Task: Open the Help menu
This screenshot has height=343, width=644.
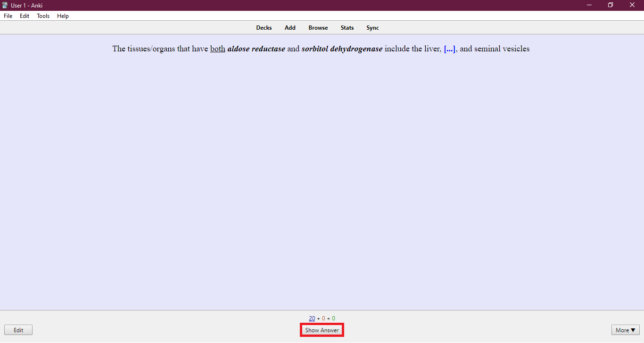Action: click(63, 16)
